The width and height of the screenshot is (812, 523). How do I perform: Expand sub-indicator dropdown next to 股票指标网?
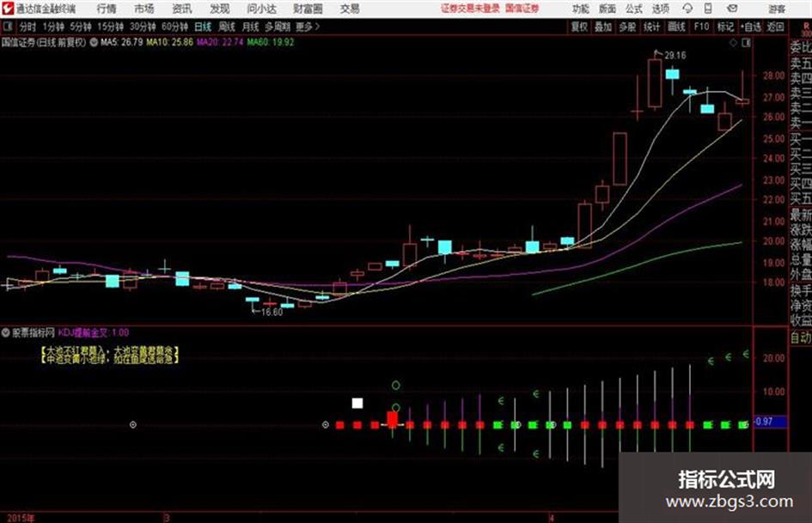(x=6, y=332)
